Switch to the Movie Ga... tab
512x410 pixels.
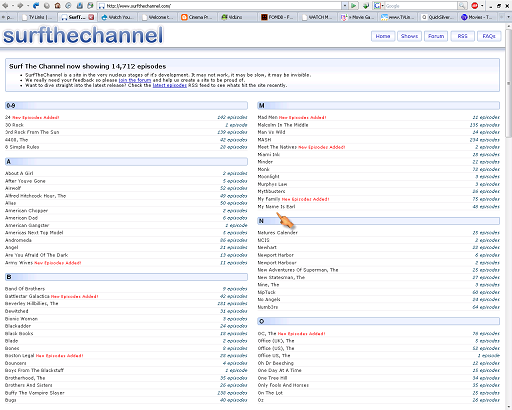[357, 17]
